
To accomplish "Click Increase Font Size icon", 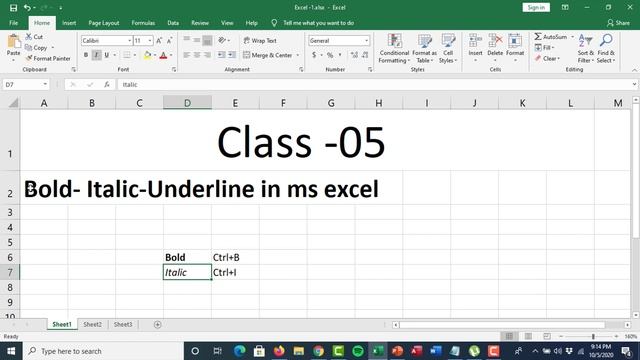I will pos(159,40).
